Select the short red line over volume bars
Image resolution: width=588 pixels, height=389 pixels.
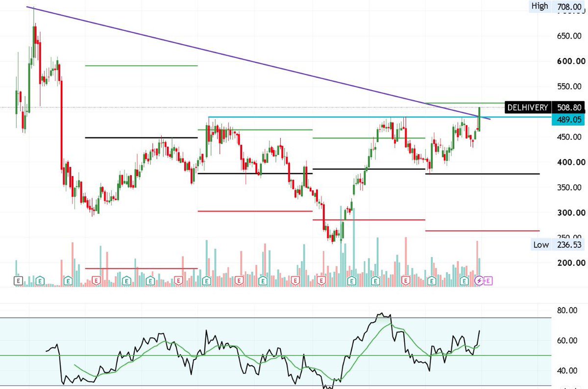click(141, 268)
